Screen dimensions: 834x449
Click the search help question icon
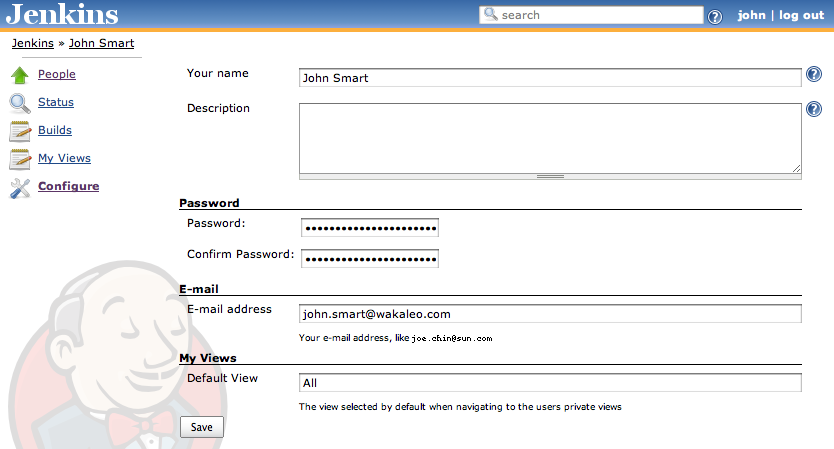point(715,17)
